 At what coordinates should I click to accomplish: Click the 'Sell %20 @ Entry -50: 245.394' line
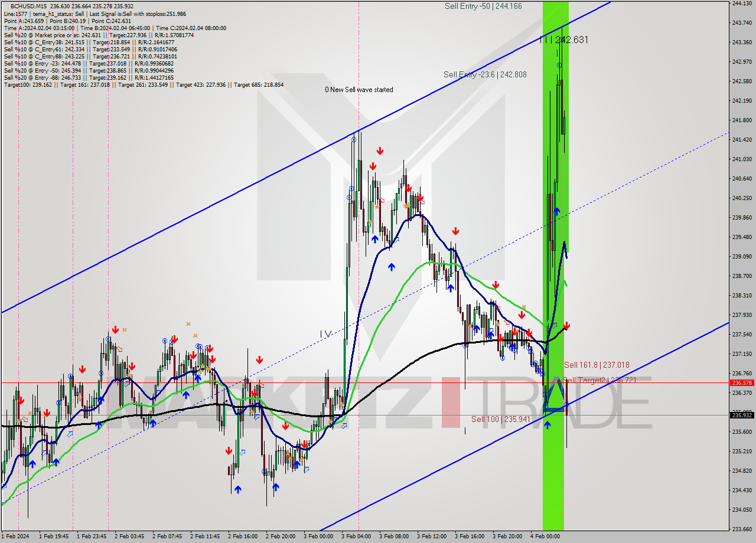coord(90,70)
